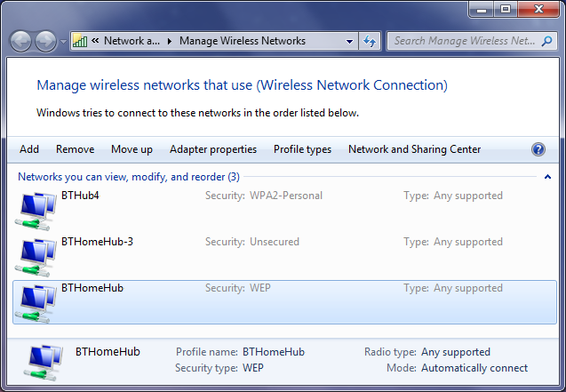This screenshot has height=392, width=566.
Task: Minimize the window
Action: [x=482, y=9]
